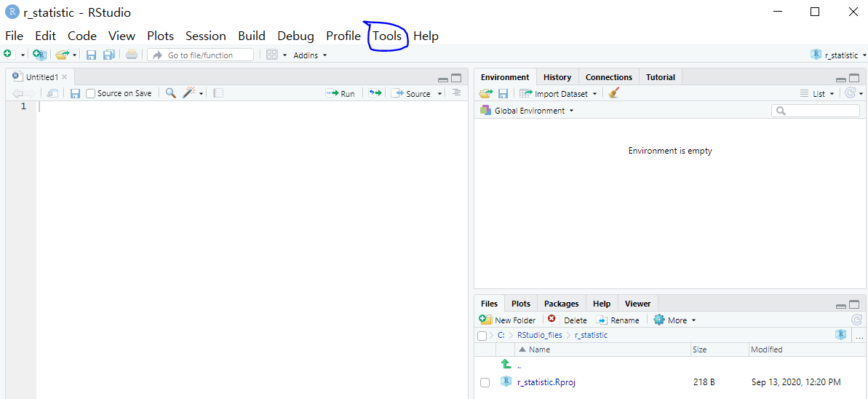Expand the recent files dropdown beside Open File

pos(75,55)
